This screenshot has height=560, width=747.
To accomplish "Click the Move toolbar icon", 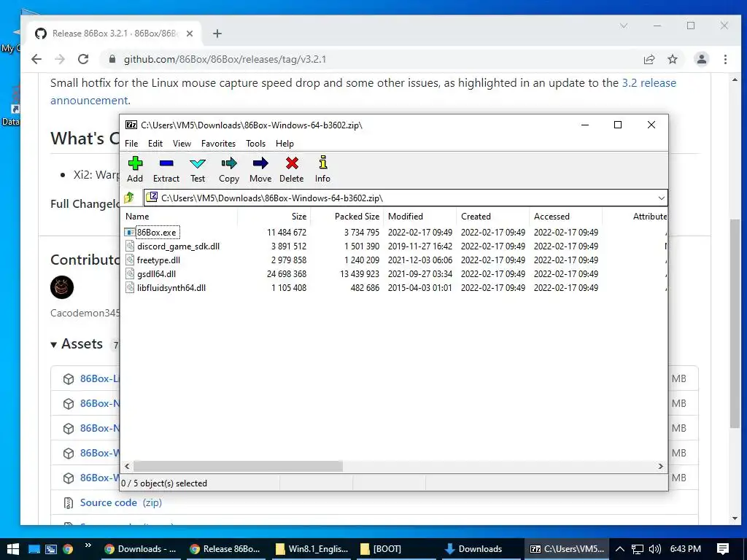I will (x=260, y=163).
